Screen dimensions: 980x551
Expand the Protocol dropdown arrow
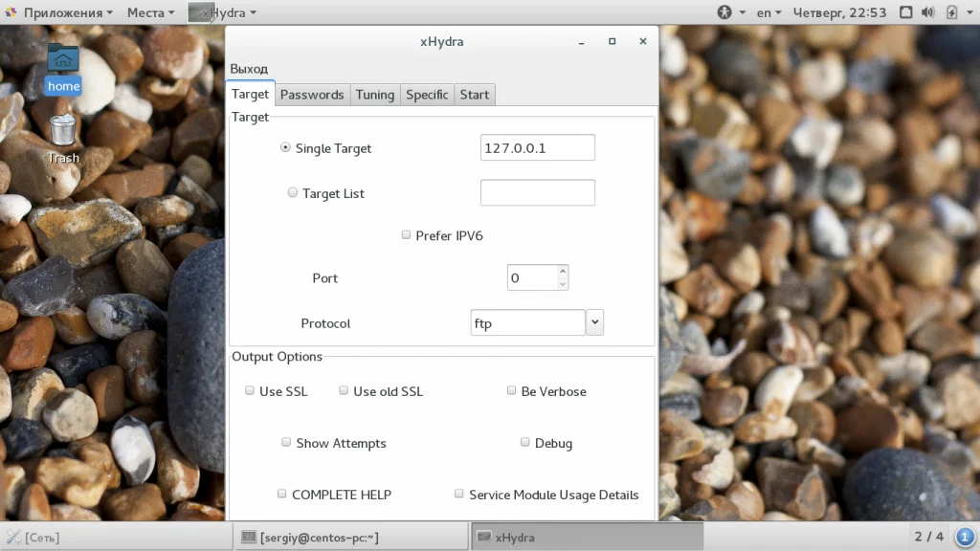coord(595,322)
